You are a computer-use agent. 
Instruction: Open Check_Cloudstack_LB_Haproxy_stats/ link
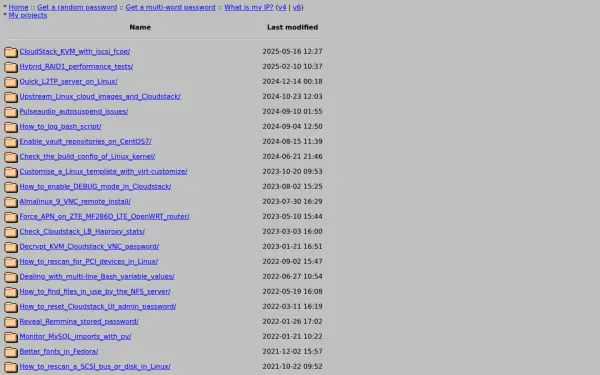pyautogui.click(x=82, y=231)
